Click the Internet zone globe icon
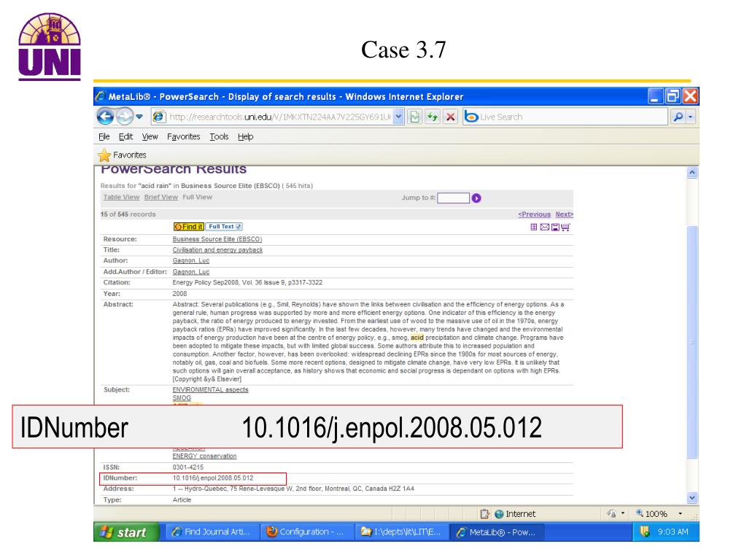 pyautogui.click(x=499, y=514)
